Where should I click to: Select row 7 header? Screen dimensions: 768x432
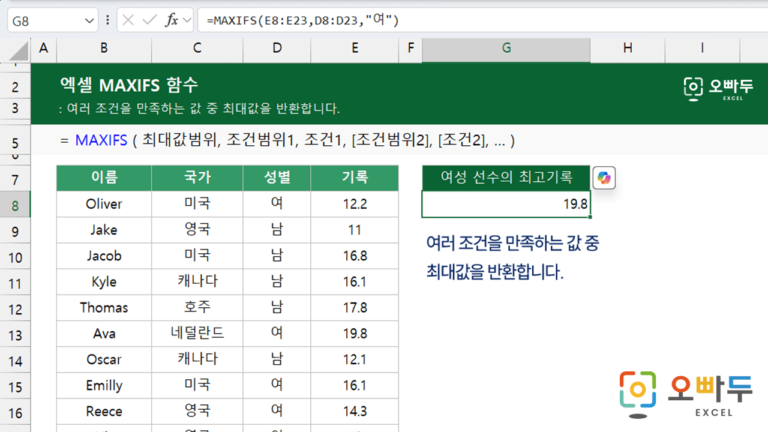point(15,180)
